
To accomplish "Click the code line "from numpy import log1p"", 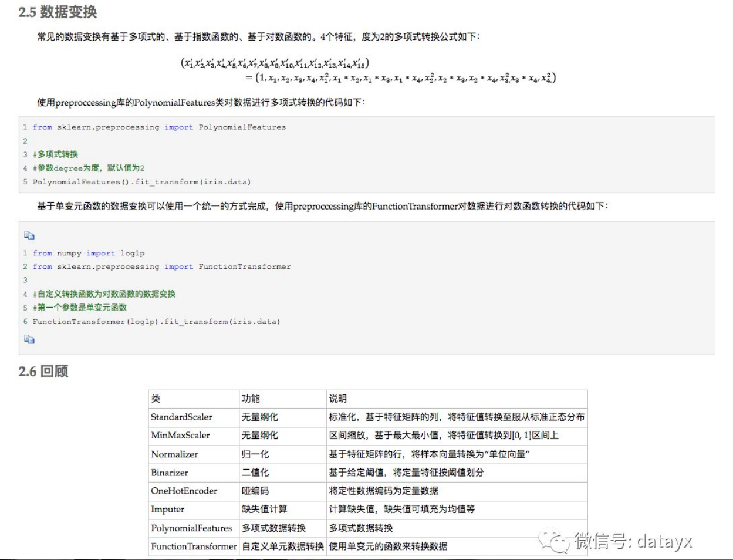I will [89, 253].
